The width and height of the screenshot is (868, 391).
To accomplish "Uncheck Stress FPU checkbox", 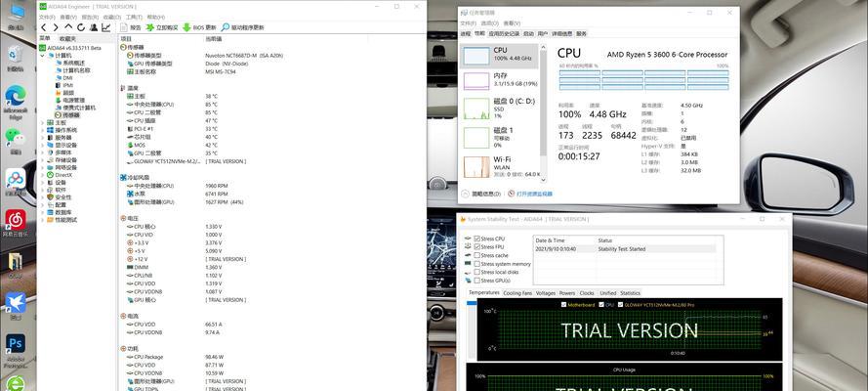I will click(x=476, y=247).
